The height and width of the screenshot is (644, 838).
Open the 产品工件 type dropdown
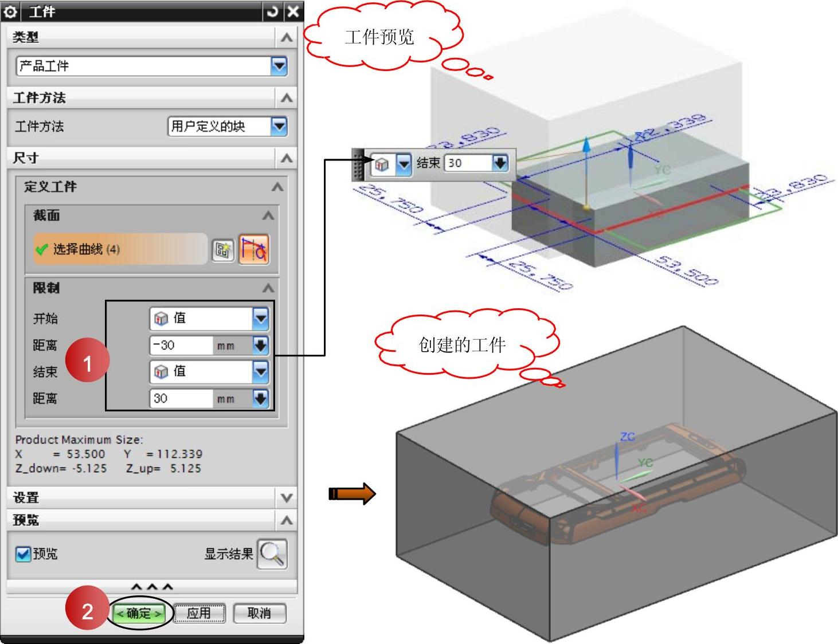[279, 66]
